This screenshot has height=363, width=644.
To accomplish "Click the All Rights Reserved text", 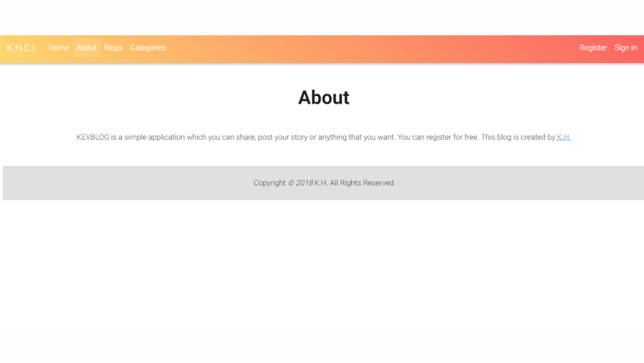I will 362,183.
